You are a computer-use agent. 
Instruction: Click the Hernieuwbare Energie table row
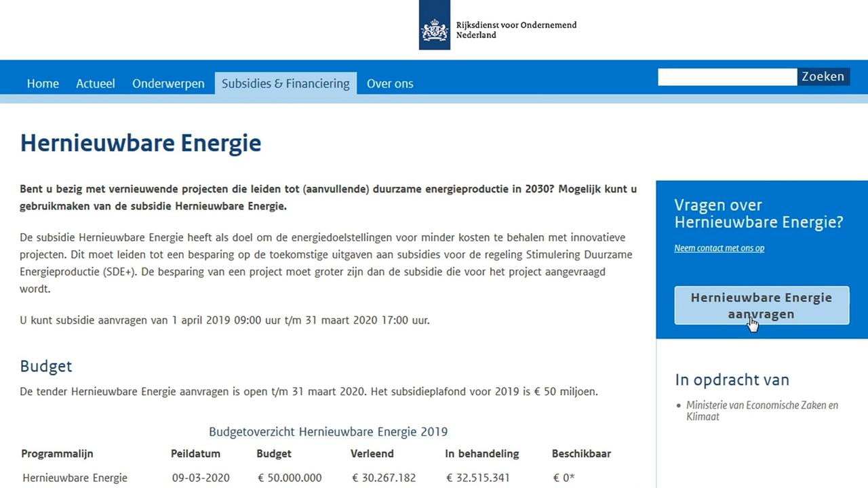75,477
